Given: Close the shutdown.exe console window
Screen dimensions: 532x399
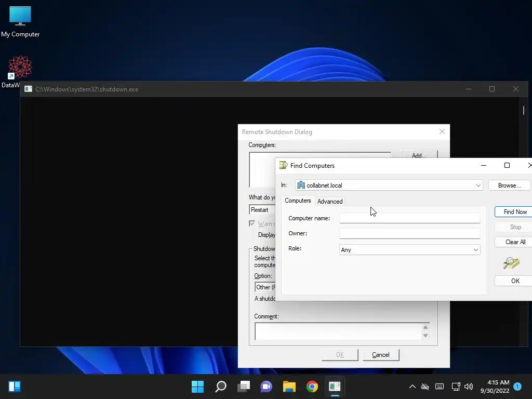Looking at the screenshot, I should (516, 89).
